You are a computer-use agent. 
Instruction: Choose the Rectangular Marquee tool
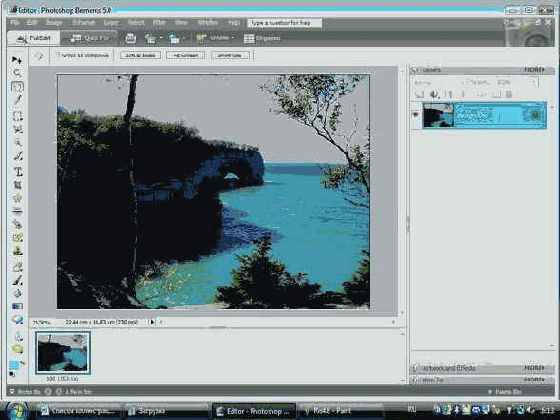coord(17,115)
